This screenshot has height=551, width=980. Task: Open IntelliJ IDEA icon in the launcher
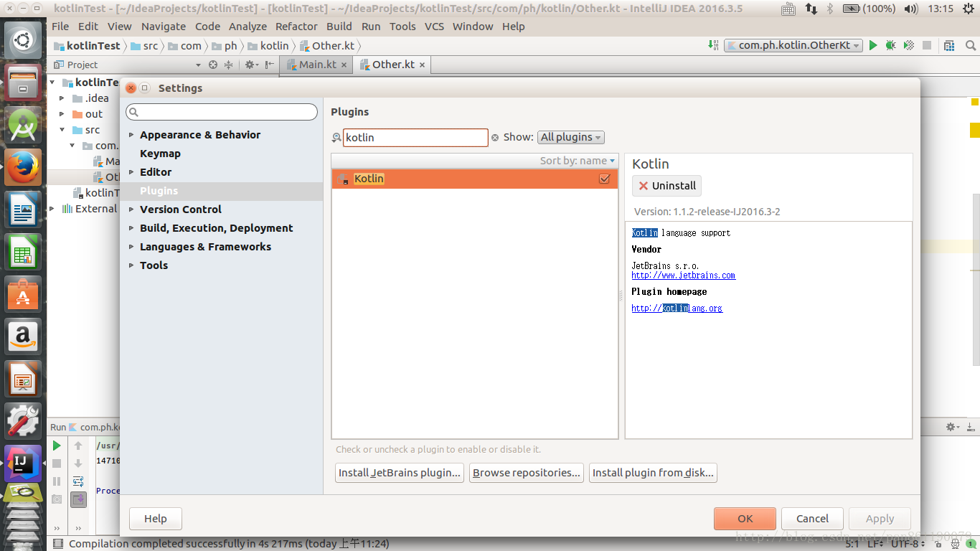(24, 463)
